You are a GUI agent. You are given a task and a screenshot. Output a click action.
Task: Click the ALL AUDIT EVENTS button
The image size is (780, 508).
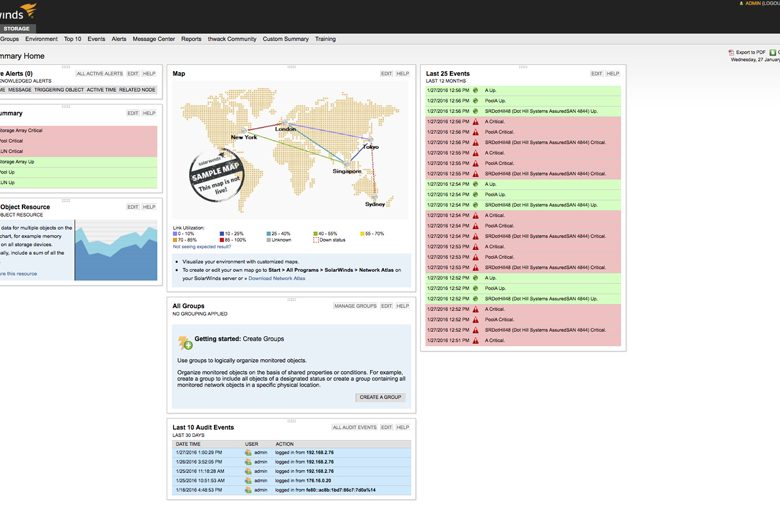354,427
